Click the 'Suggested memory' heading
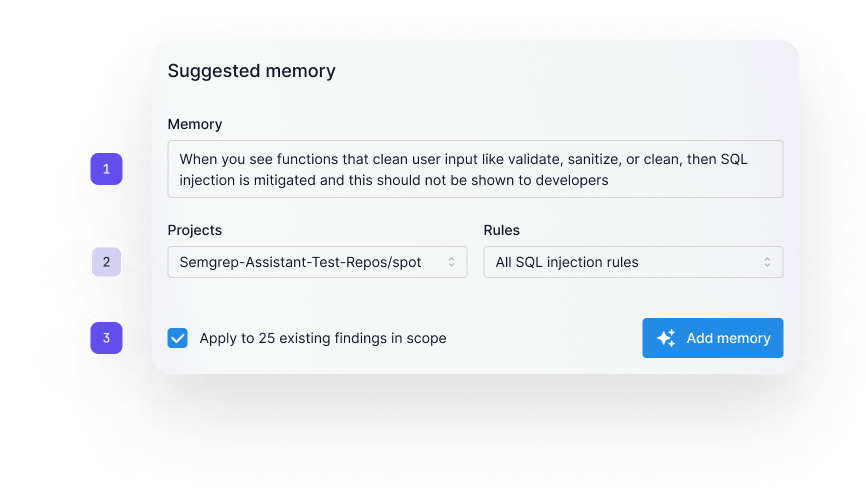This screenshot has height=504, width=866. (x=251, y=71)
